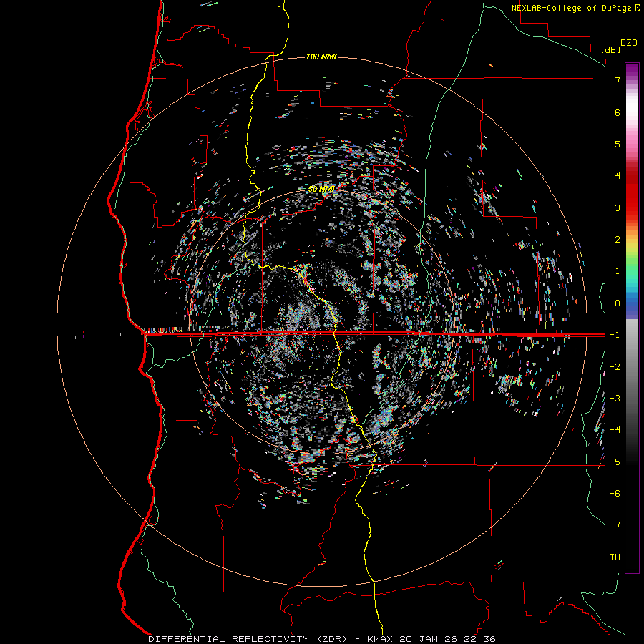
Task: Click the -1 value on the scale
Action: [x=615, y=335]
